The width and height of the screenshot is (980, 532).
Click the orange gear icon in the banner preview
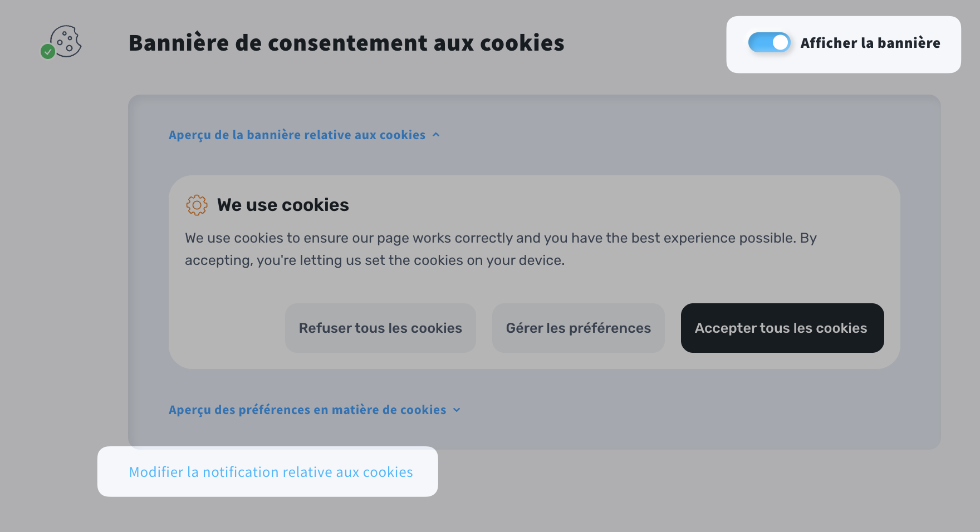(197, 205)
